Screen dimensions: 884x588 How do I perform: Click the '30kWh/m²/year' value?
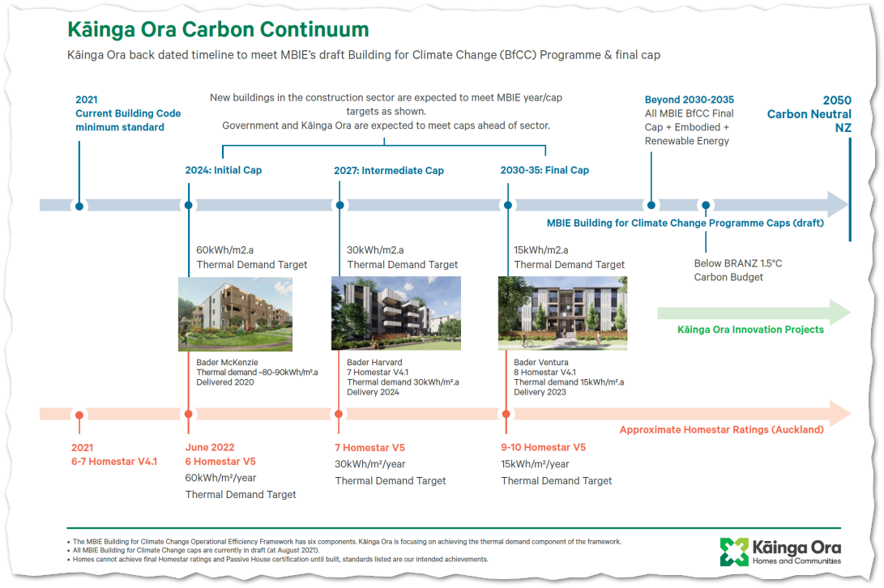[369, 464]
